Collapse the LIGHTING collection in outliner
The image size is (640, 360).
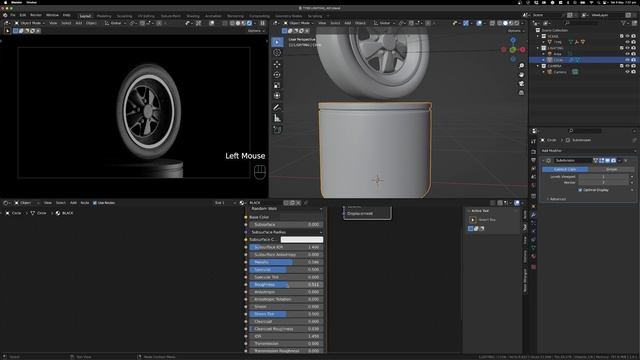[538, 48]
